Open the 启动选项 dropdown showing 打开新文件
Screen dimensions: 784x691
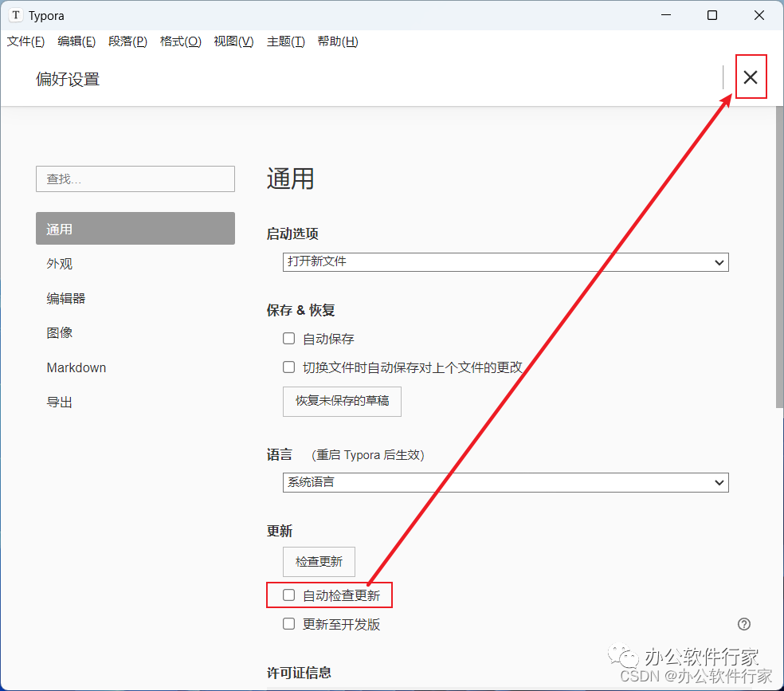tap(505, 262)
